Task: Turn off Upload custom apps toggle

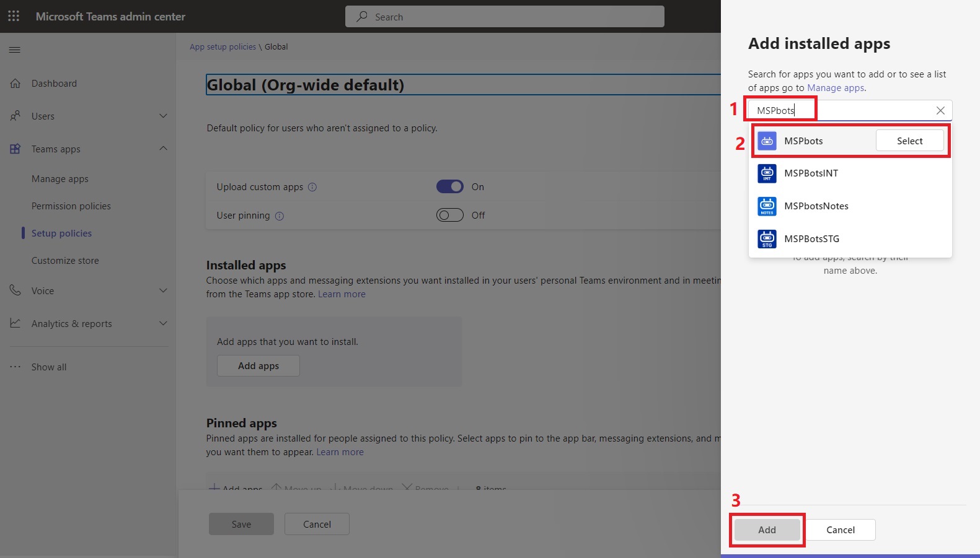Action: pyautogui.click(x=449, y=186)
